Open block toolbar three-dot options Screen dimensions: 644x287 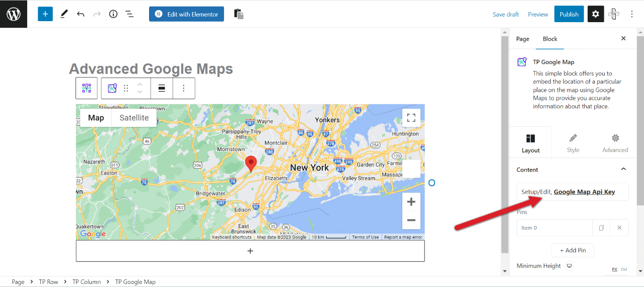point(184,88)
